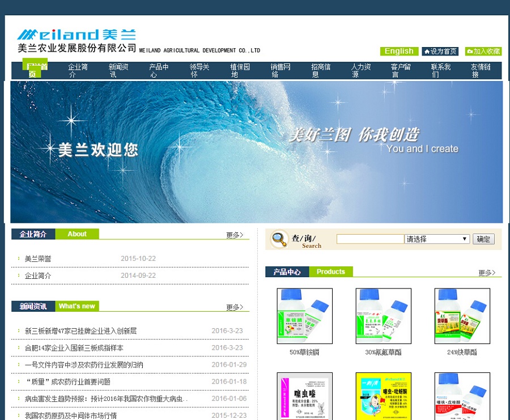The height and width of the screenshot is (420, 510).
Task: Open 销售网络 in the navigation bar
Action: [x=280, y=71]
